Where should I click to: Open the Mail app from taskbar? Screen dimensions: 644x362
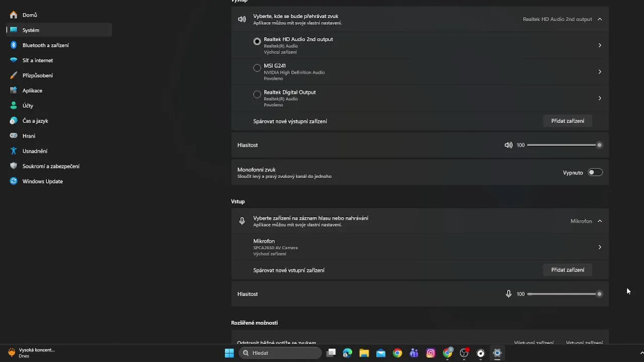[x=381, y=353]
